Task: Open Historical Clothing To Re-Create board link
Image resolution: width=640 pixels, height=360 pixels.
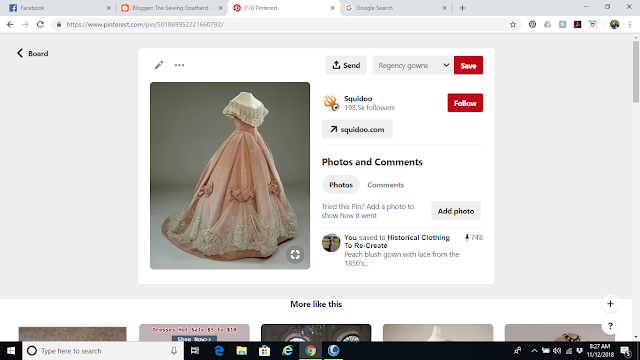Action: (397, 241)
